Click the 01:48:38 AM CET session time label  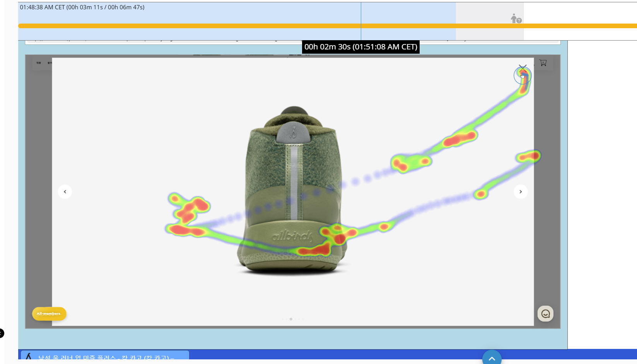coord(82,7)
